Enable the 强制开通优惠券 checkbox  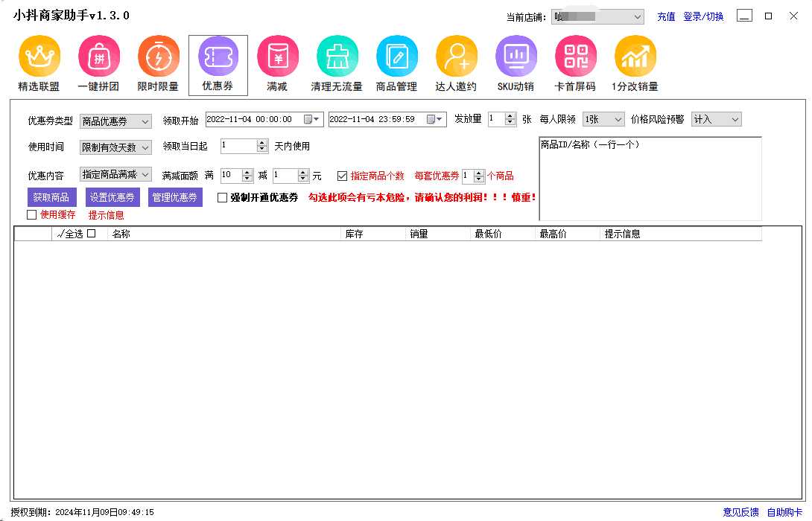coord(222,198)
